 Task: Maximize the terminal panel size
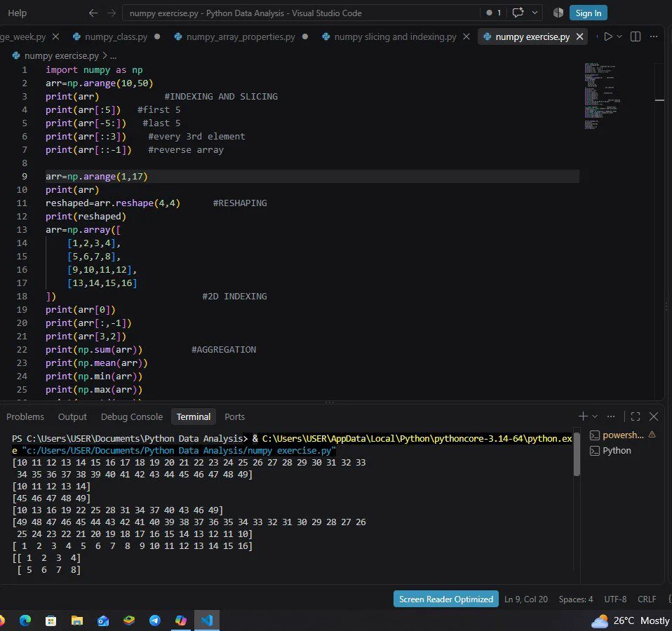(x=636, y=416)
